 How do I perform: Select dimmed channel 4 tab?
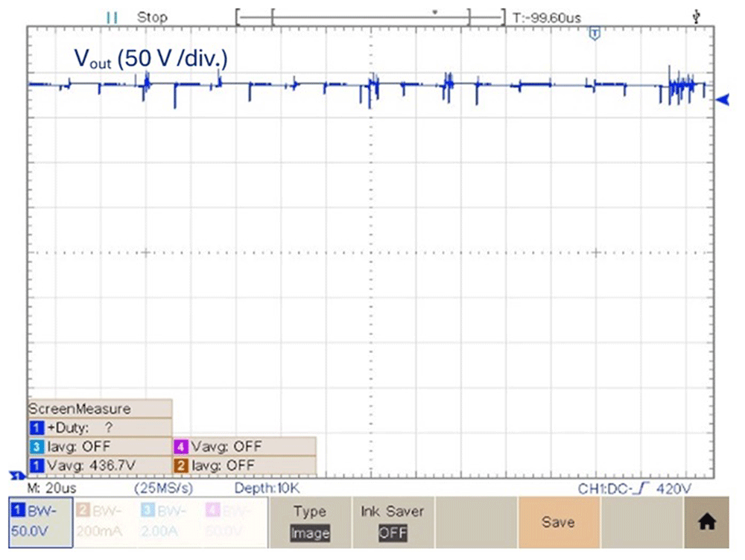tap(235, 522)
